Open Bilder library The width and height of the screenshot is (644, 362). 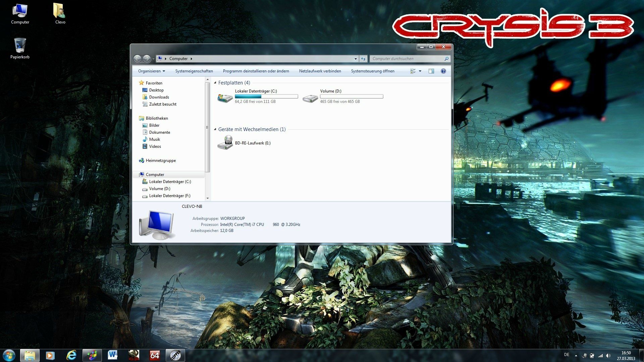pos(154,125)
